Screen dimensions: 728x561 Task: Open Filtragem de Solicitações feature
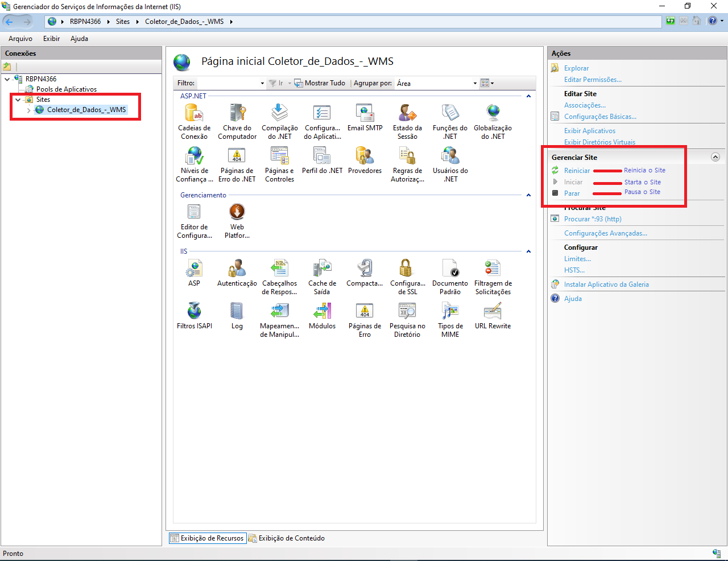pyautogui.click(x=493, y=277)
